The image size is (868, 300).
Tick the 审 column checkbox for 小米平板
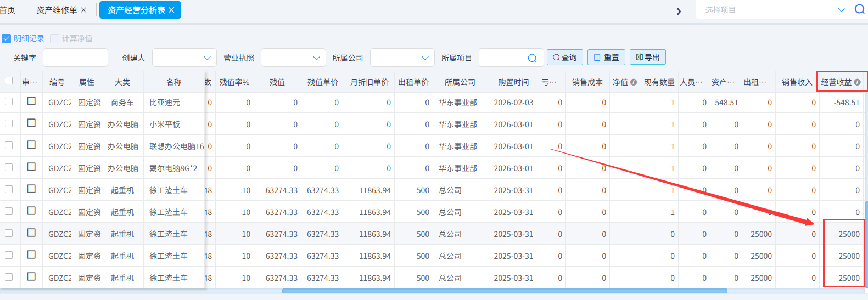31,123
